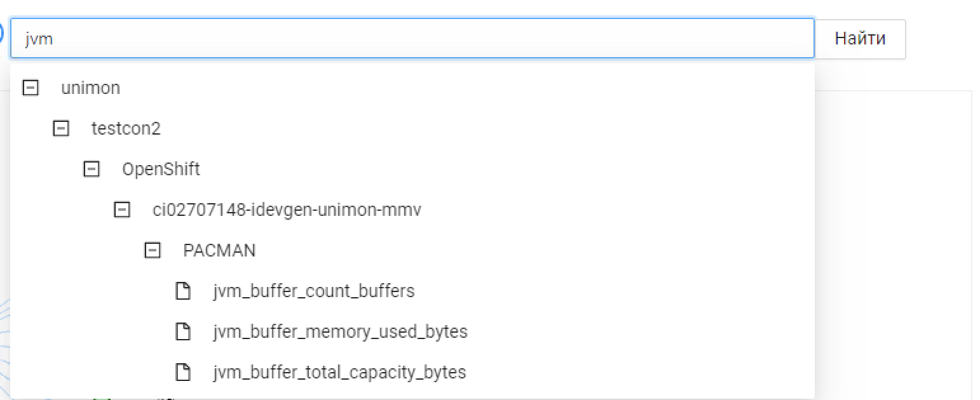The image size is (980, 400).
Task: Choose jvm_buffer_count_buffers metric
Action: tap(314, 291)
